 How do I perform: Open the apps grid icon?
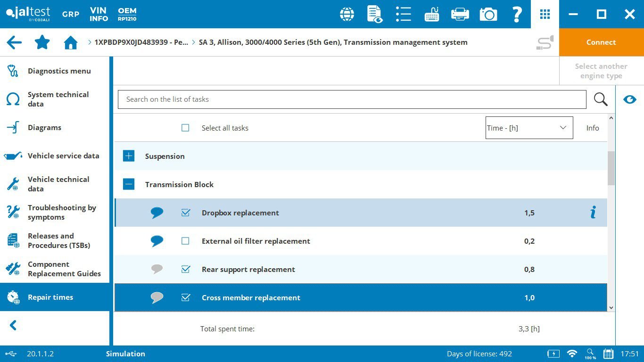pos(545,14)
